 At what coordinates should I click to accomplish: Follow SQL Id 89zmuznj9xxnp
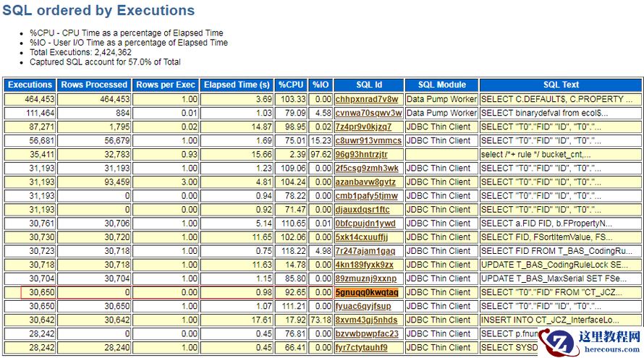coord(366,278)
